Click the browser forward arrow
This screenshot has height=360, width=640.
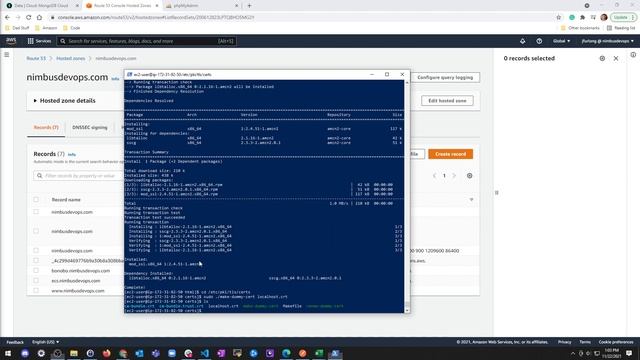18,18
